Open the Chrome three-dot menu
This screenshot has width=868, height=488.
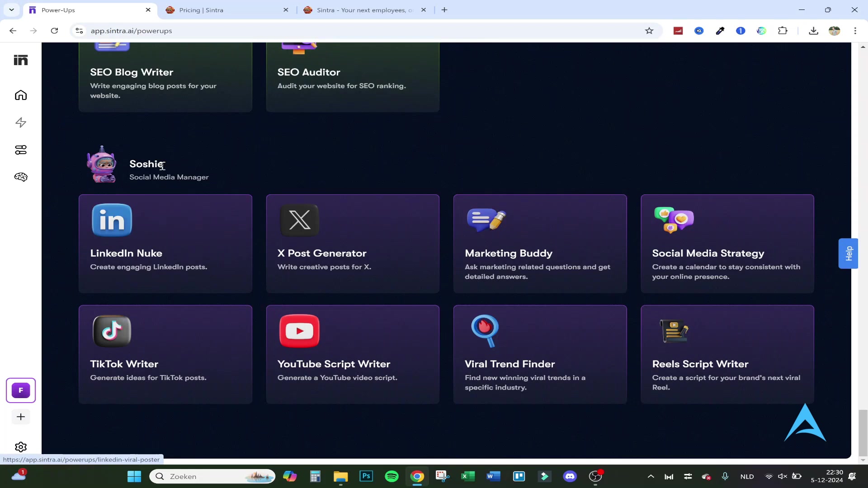point(855,31)
